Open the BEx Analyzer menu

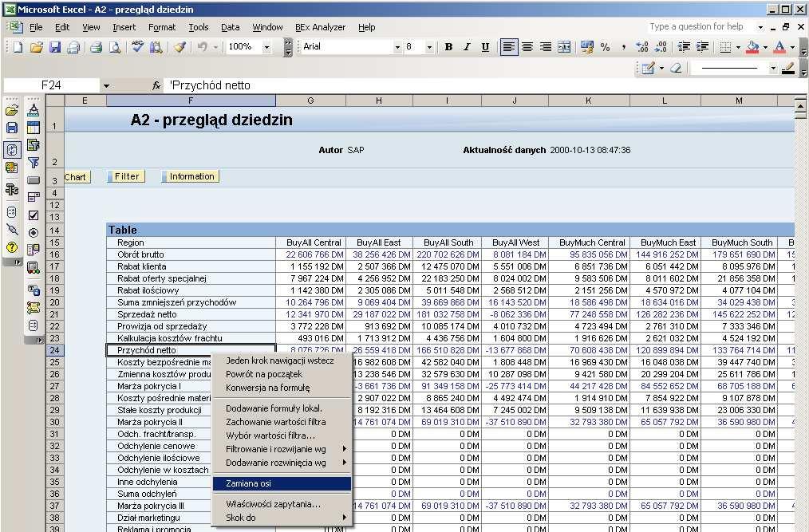click(x=321, y=27)
